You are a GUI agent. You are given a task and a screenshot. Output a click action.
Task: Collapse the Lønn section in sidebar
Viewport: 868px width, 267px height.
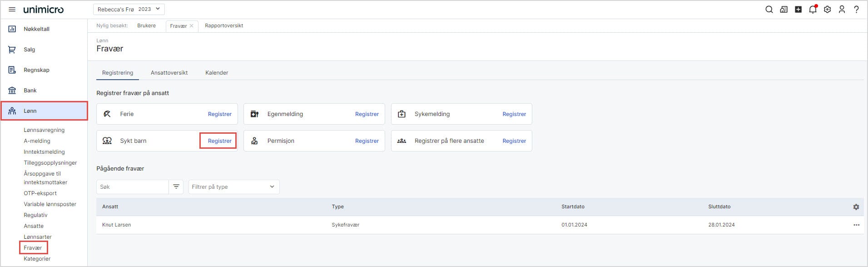(x=44, y=111)
